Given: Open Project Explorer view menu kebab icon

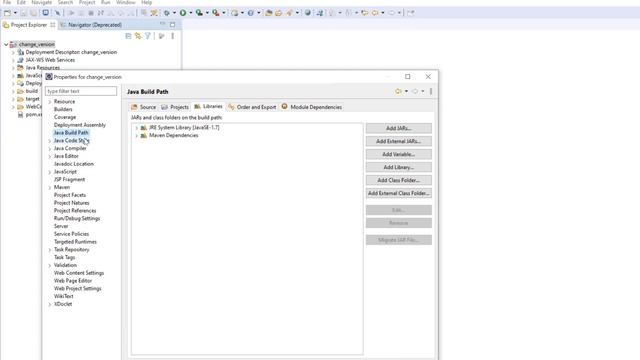Looking at the screenshot, I should coord(173,36).
